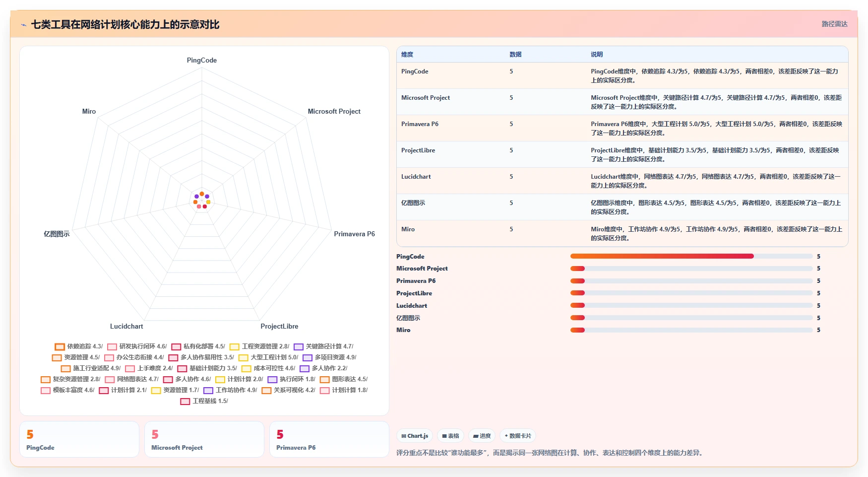
Task: Click the Miro axis label on radar
Action: pos(89,112)
